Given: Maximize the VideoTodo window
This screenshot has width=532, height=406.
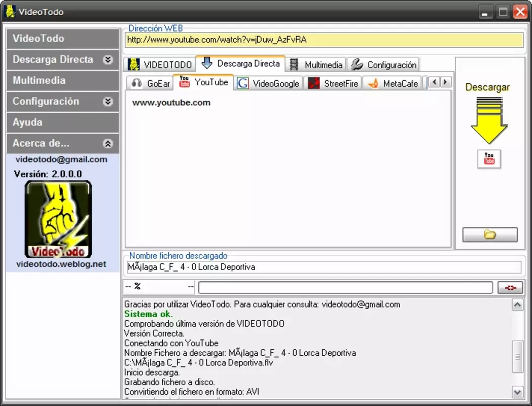Looking at the screenshot, I should tap(503, 12).
